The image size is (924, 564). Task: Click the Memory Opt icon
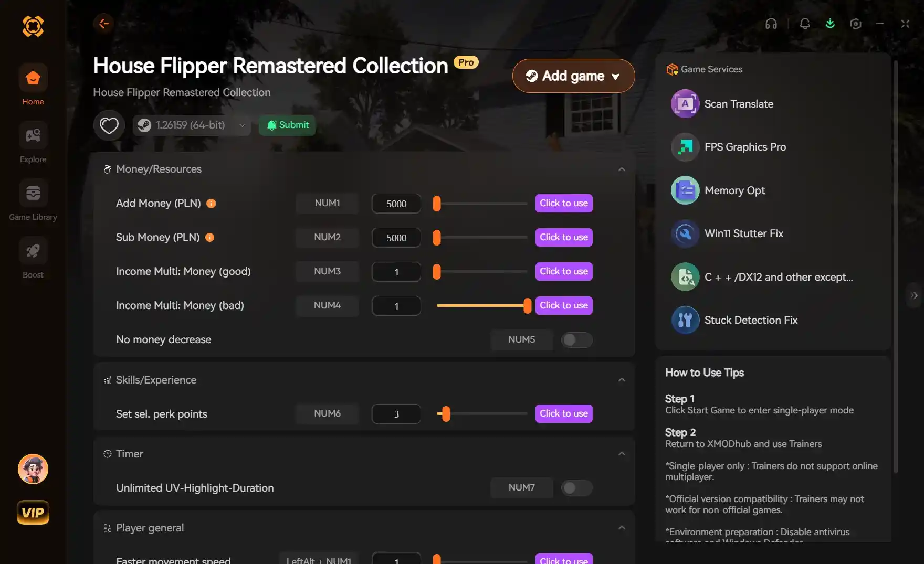685,190
